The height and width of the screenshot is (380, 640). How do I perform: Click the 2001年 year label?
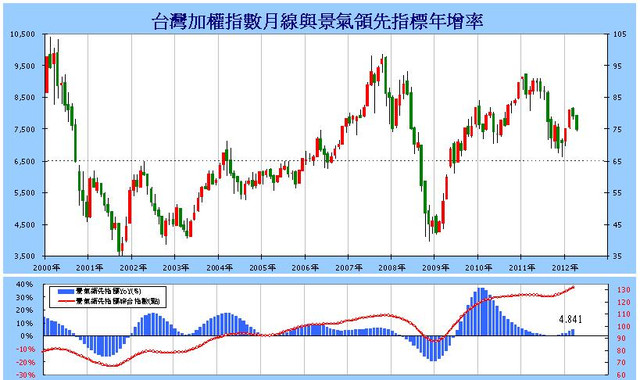click(x=89, y=268)
